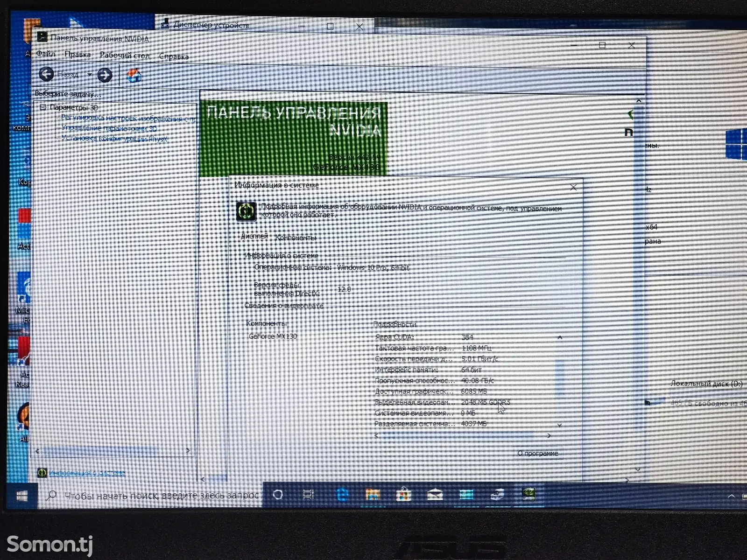Click details list scroll-left arrow
Image resolution: width=747 pixels, height=560 pixels.
[377, 435]
